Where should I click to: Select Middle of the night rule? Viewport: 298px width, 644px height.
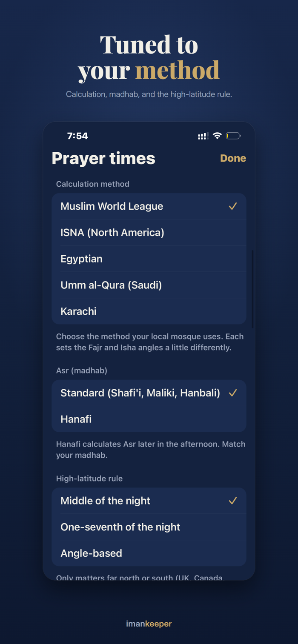(x=149, y=501)
